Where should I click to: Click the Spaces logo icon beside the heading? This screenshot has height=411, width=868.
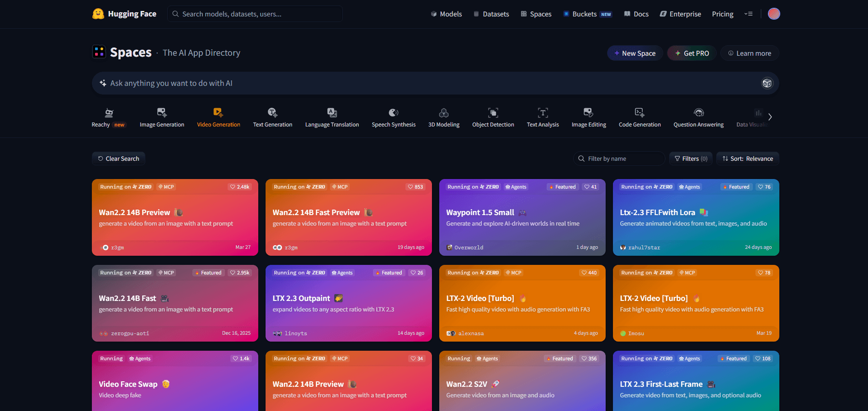[x=99, y=52]
